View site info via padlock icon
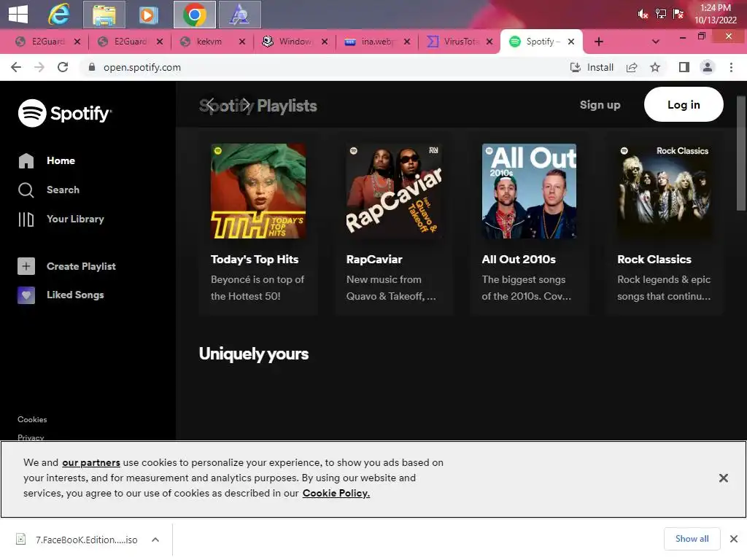This screenshot has width=747, height=560. [92, 67]
